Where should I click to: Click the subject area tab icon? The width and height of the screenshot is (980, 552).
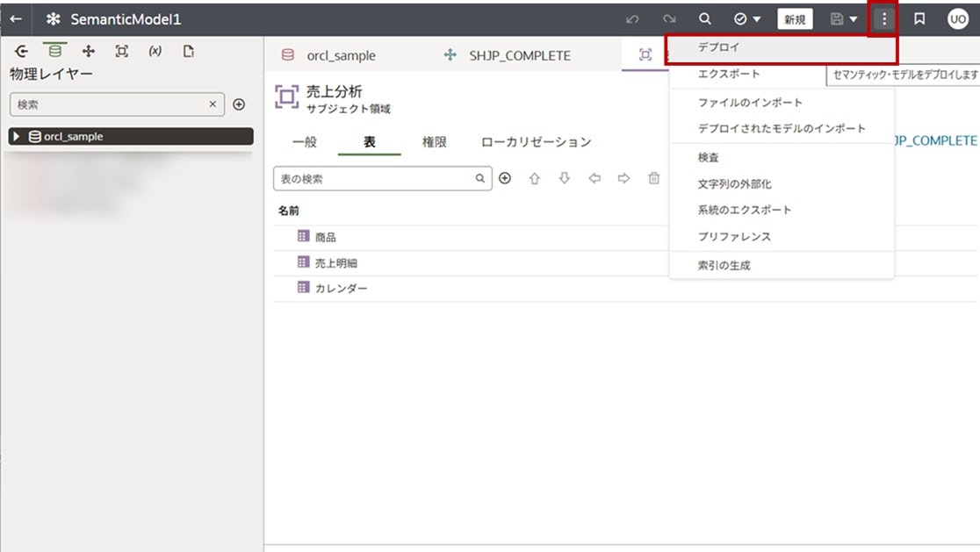click(645, 55)
